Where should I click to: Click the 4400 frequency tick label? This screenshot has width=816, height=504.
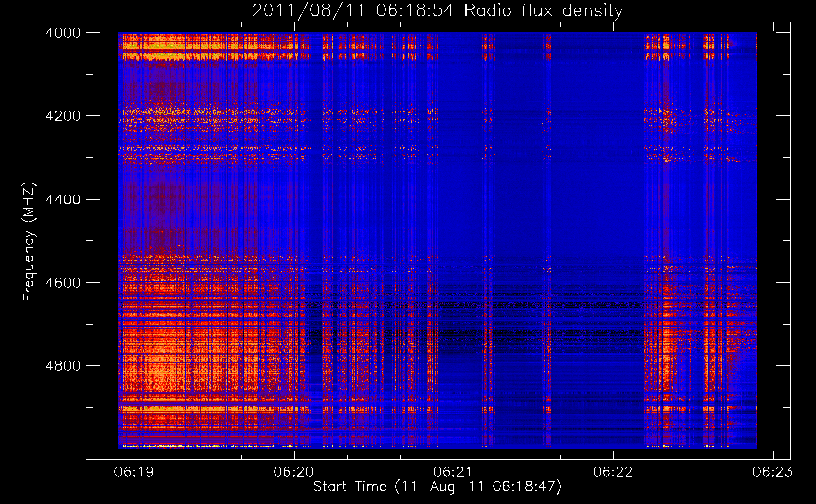coord(63,199)
